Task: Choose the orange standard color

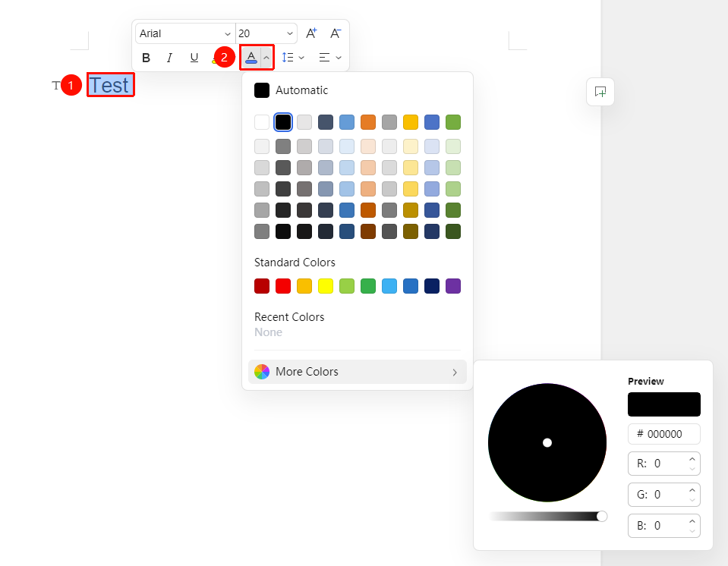Action: pos(304,286)
